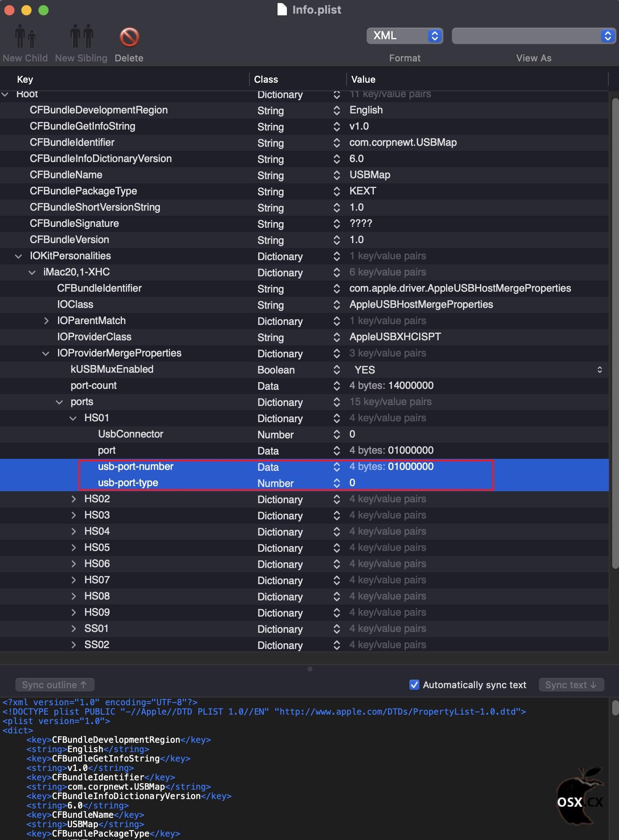Image resolution: width=619 pixels, height=840 pixels.
Task: Collapse the HS01 dictionary
Action: [x=73, y=418]
